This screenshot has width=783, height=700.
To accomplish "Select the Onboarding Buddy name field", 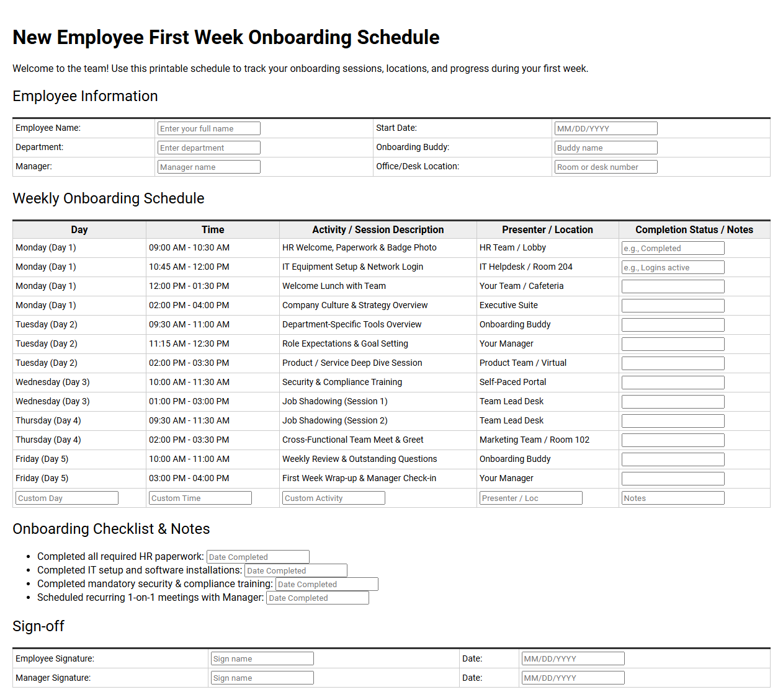I will click(606, 148).
